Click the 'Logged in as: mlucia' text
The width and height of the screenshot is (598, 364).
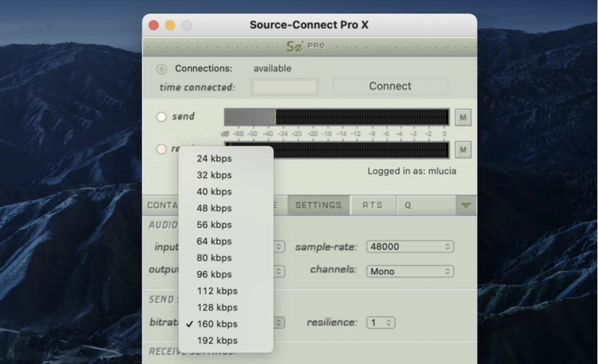[412, 171]
